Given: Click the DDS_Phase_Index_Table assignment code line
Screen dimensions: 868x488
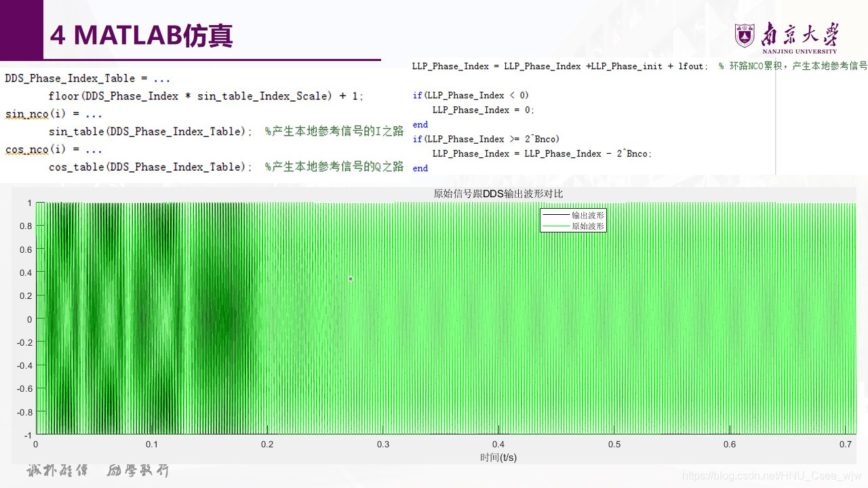Looking at the screenshot, I should coord(87,79).
